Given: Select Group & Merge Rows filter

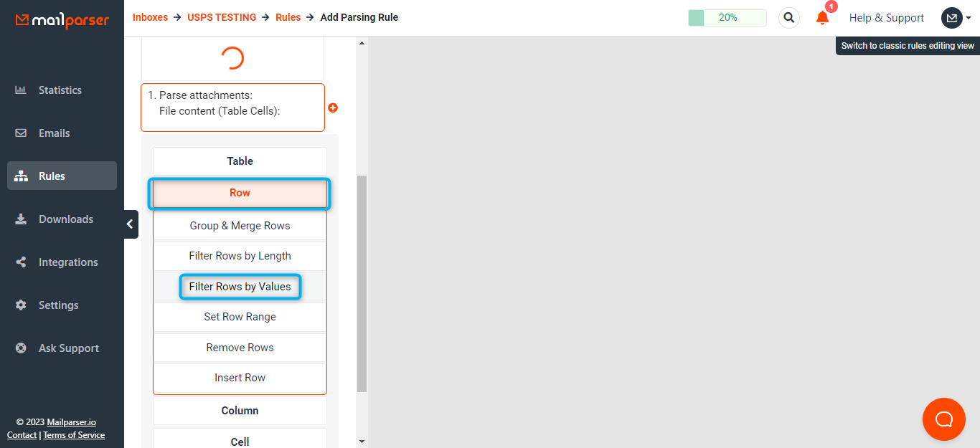Looking at the screenshot, I should coord(240,226).
